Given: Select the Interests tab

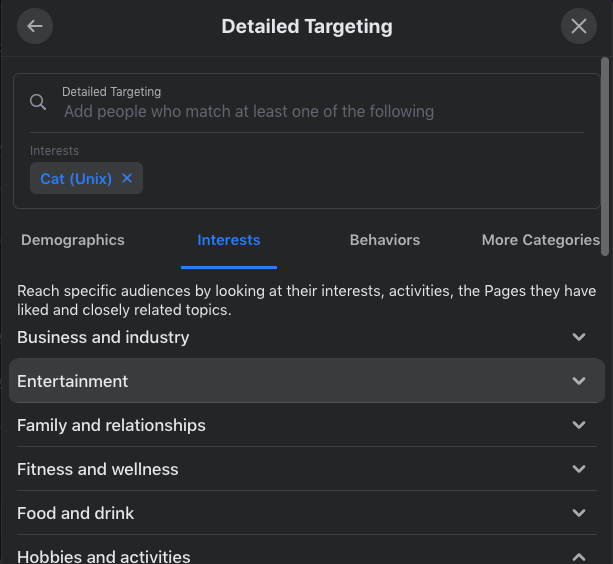Looking at the screenshot, I should coord(229,240).
